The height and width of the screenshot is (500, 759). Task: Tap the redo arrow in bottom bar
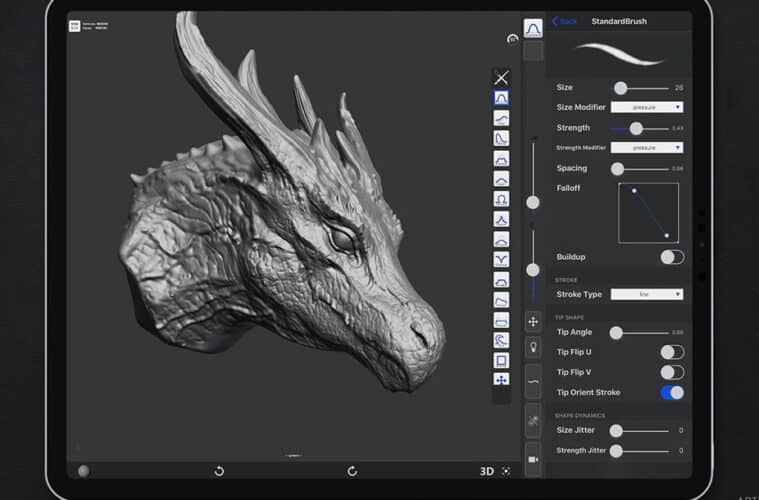pos(352,471)
